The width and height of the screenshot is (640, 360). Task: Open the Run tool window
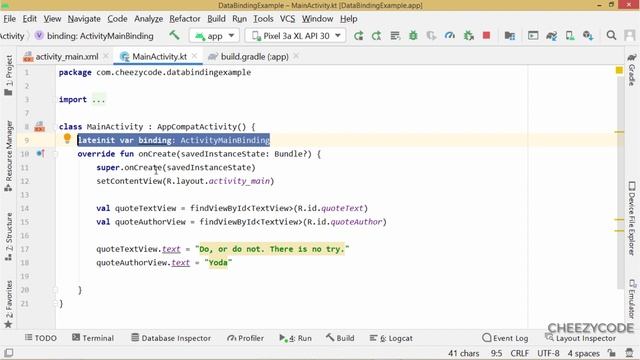point(296,338)
